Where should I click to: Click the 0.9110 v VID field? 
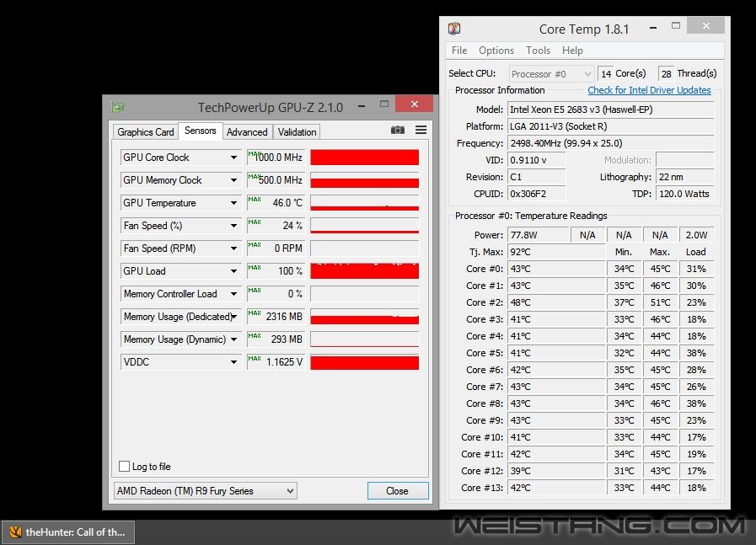point(537,160)
